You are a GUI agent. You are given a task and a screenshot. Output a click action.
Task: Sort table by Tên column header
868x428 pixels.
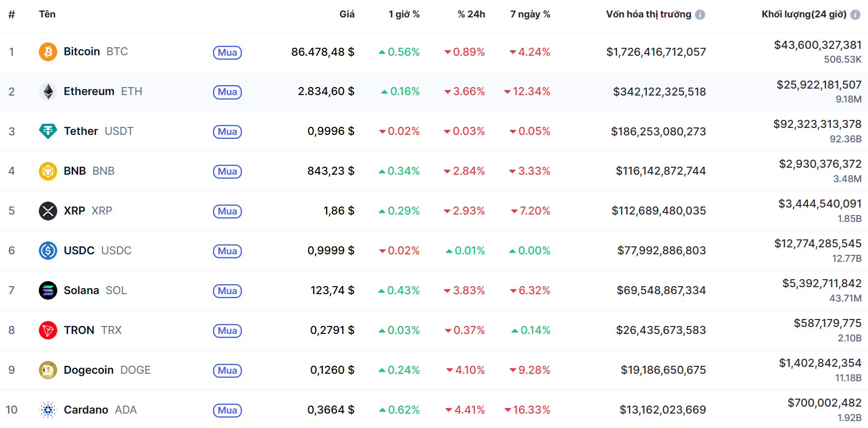pos(47,14)
